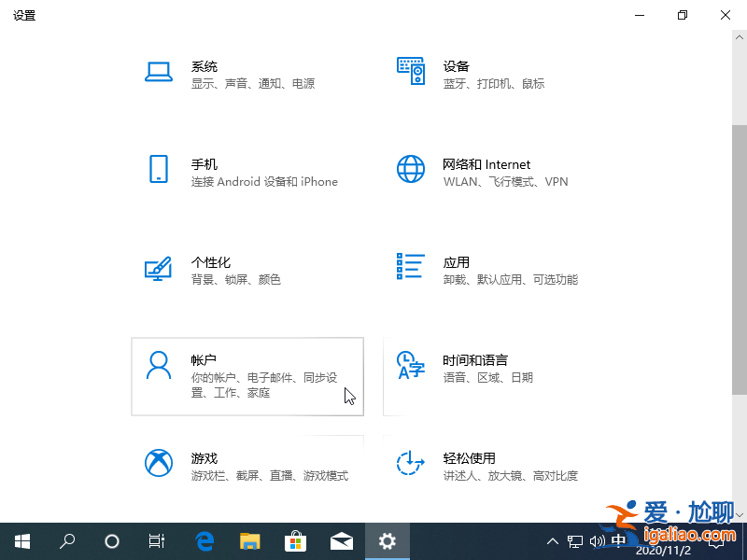Open the Start menu
This screenshot has height=560, width=747.
[x=21, y=541]
